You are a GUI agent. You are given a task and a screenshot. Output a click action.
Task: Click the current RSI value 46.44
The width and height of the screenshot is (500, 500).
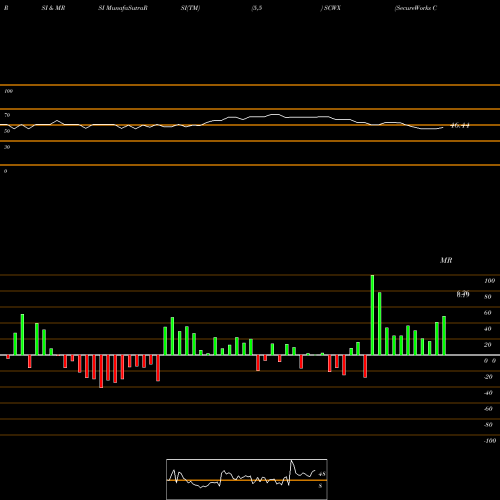coord(460,126)
